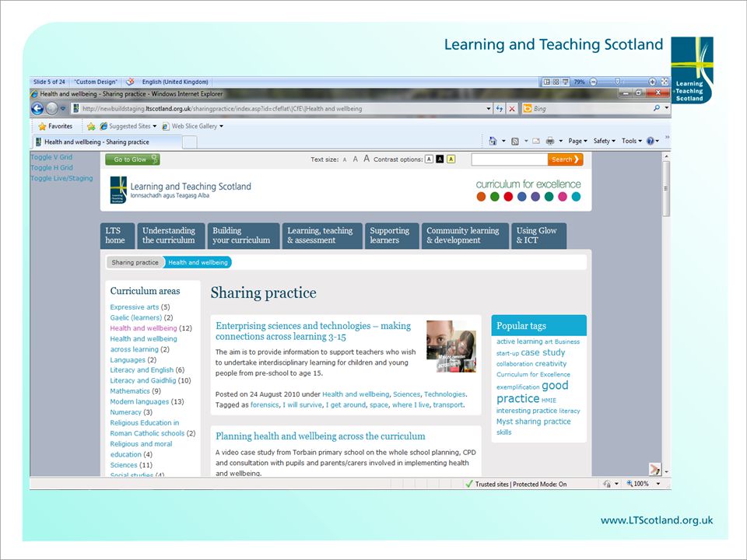
Task: Open Learning, teaching & assessment tab
Action: click(322, 236)
